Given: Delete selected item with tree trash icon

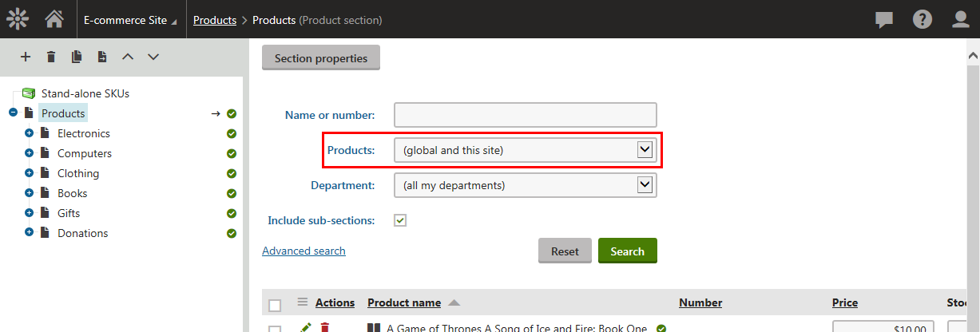Looking at the screenshot, I should click(51, 57).
